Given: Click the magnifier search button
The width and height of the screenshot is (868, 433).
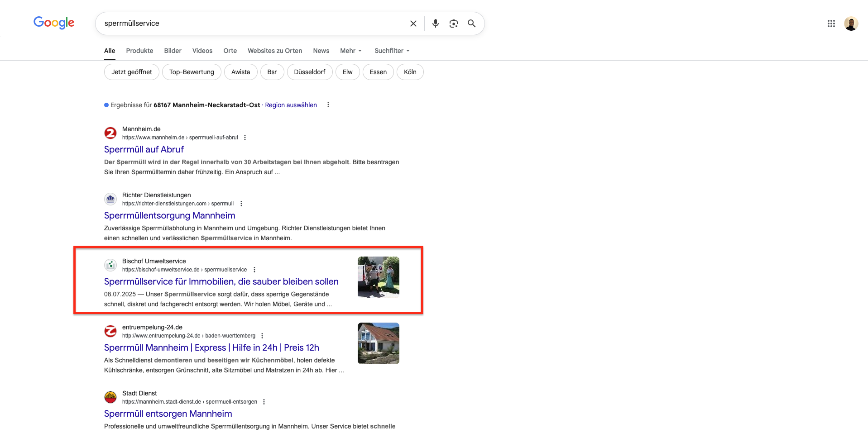Looking at the screenshot, I should coord(471,24).
